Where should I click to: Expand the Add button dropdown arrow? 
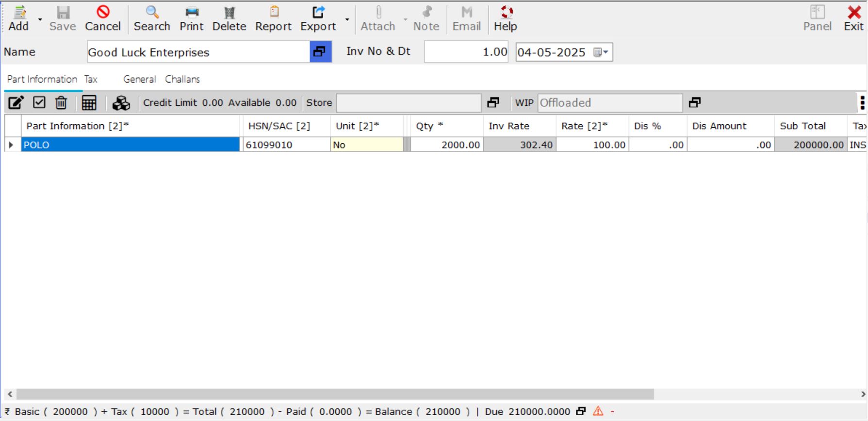click(40, 20)
